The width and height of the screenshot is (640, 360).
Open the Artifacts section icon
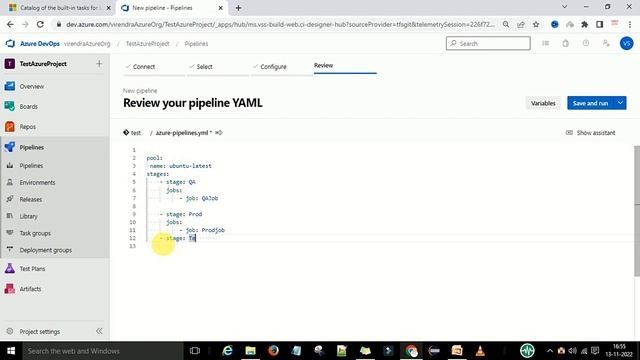tap(10, 289)
